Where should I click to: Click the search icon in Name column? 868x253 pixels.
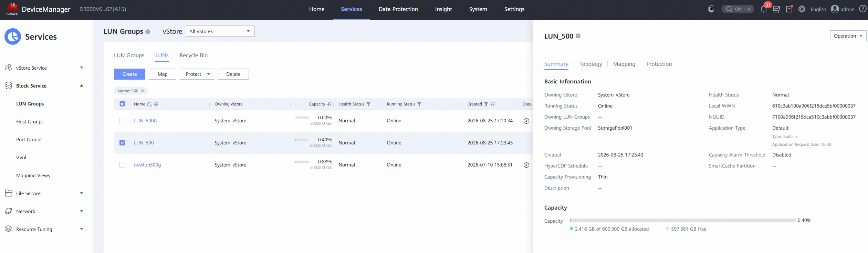click(x=149, y=104)
